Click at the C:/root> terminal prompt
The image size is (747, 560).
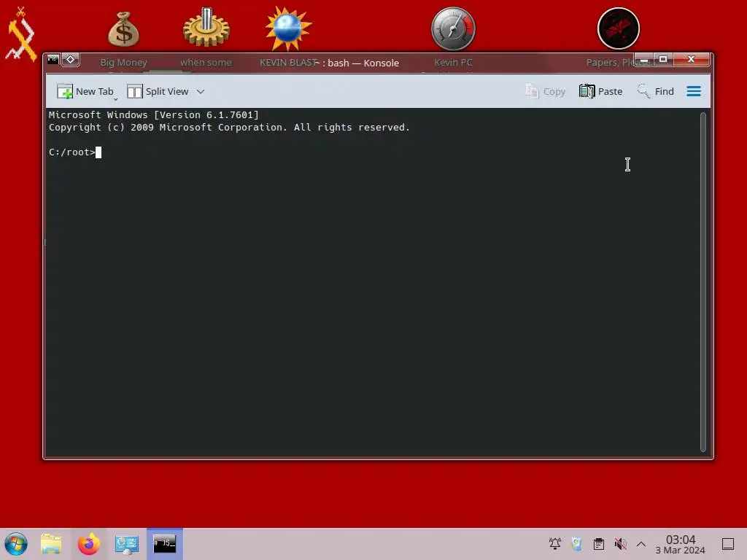[72, 152]
